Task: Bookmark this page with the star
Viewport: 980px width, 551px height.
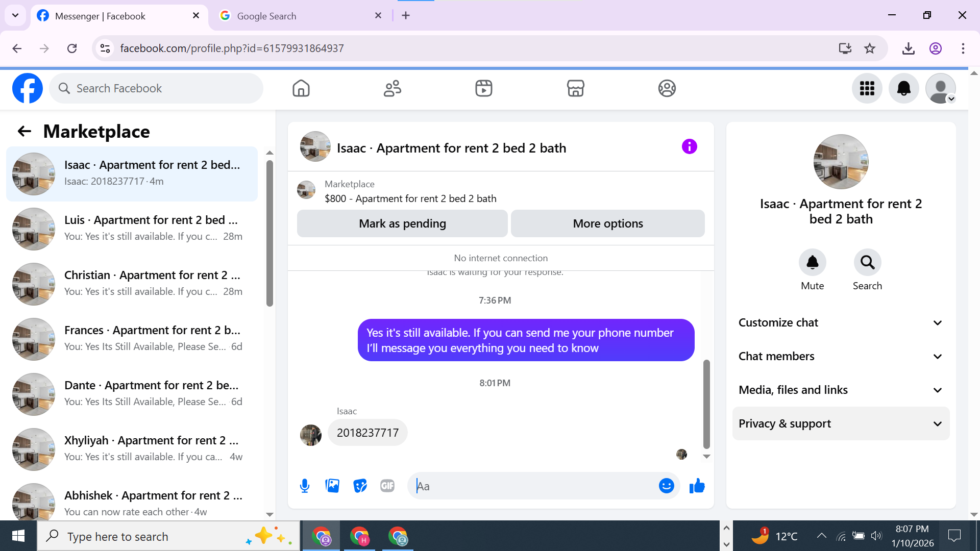Action: [870, 48]
